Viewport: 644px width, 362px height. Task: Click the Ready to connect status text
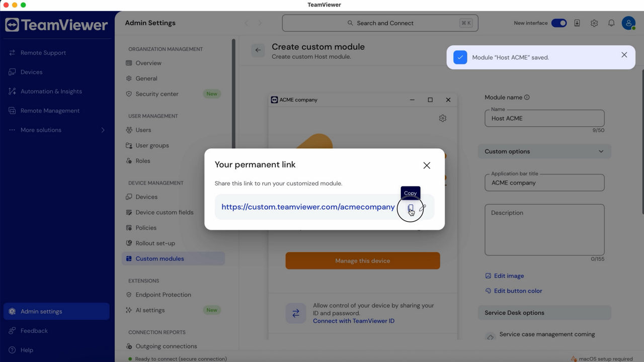pyautogui.click(x=181, y=358)
